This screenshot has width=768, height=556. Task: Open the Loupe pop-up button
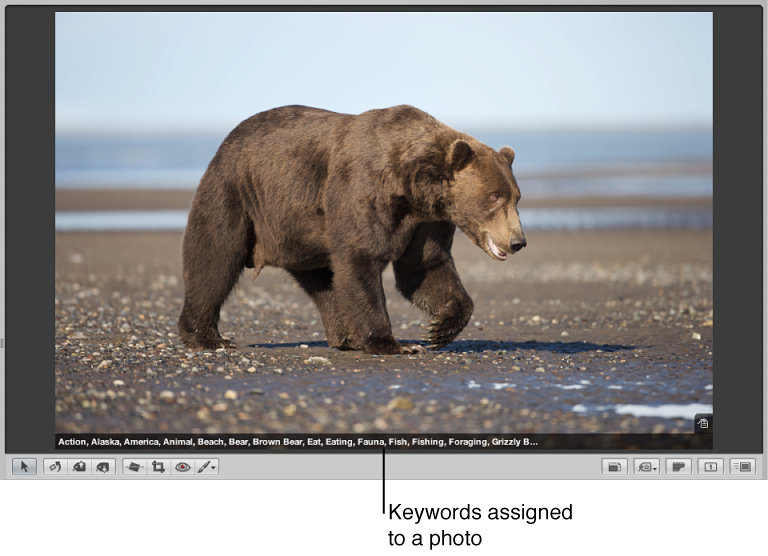tap(647, 467)
